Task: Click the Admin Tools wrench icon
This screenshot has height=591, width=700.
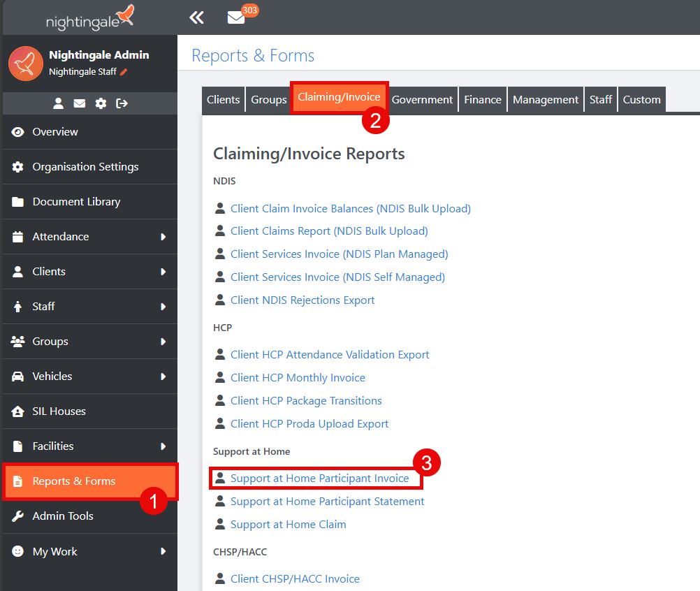Action: (x=17, y=516)
